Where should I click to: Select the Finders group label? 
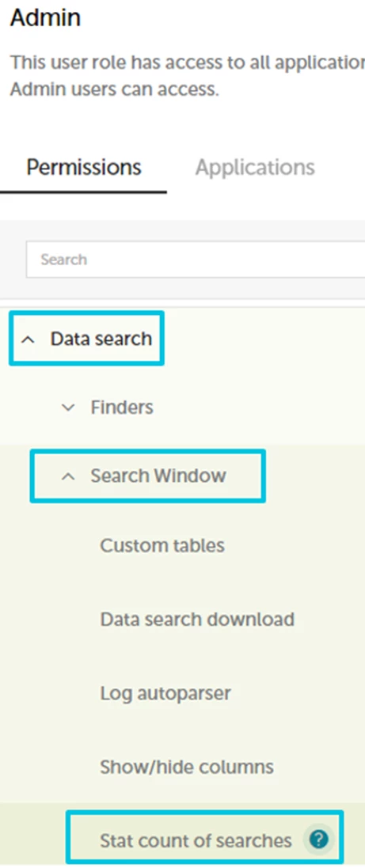point(122,408)
